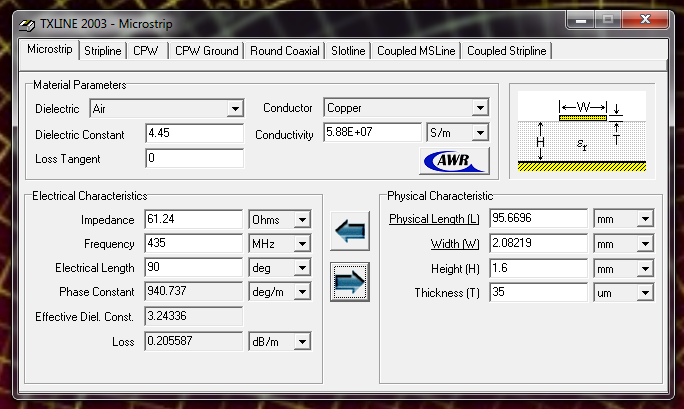The image size is (684, 409).
Task: Click the TXLINE title bar application icon
Action: click(x=27, y=24)
